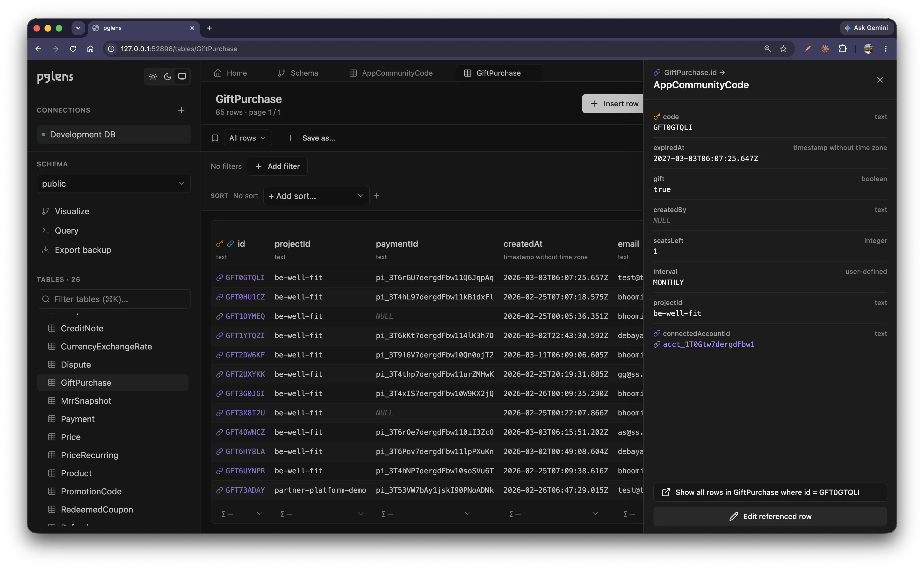The height and width of the screenshot is (569, 924).
Task: Select Development DB connection
Action: 114,134
